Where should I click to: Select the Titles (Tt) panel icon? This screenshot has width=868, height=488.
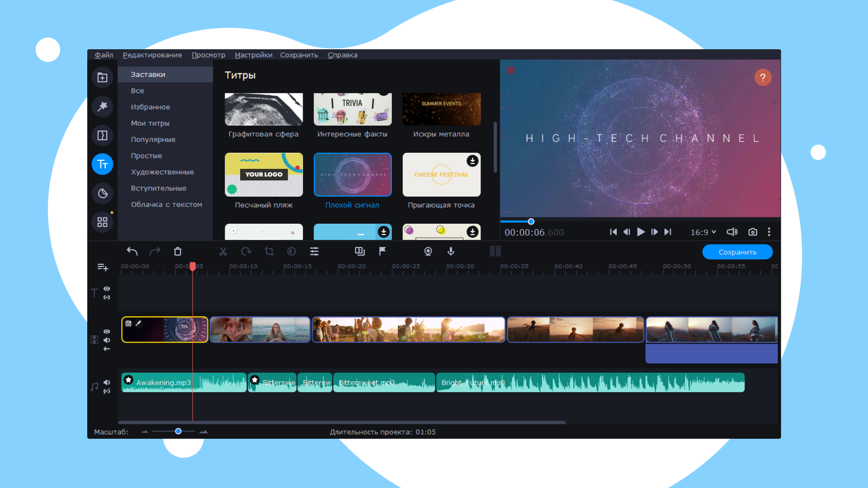[x=103, y=164]
